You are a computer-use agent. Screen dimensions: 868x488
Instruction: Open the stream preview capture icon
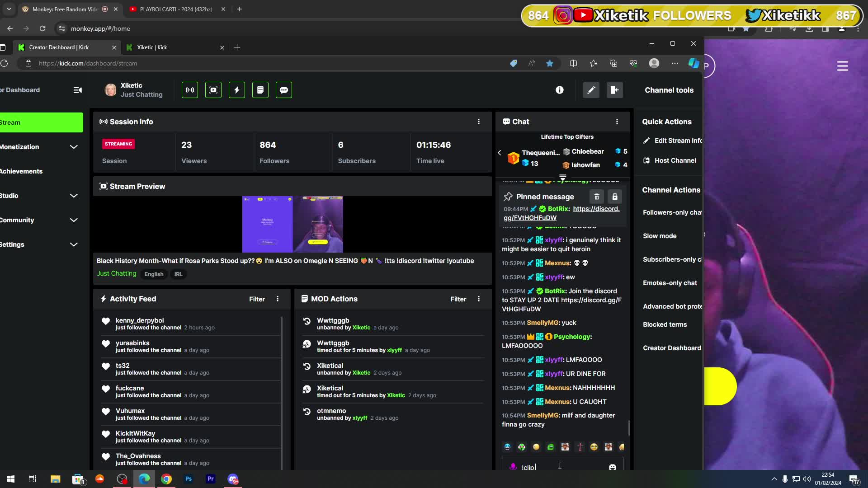[213, 90]
